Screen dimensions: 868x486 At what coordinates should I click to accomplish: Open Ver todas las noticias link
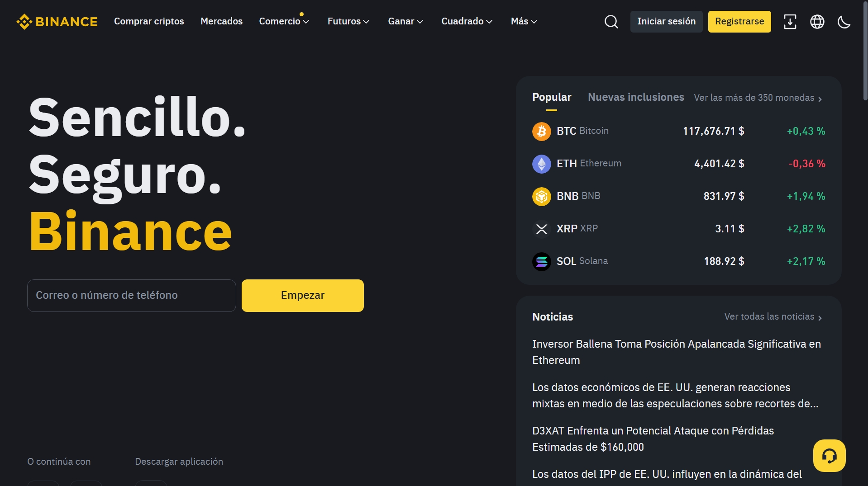[x=773, y=317]
